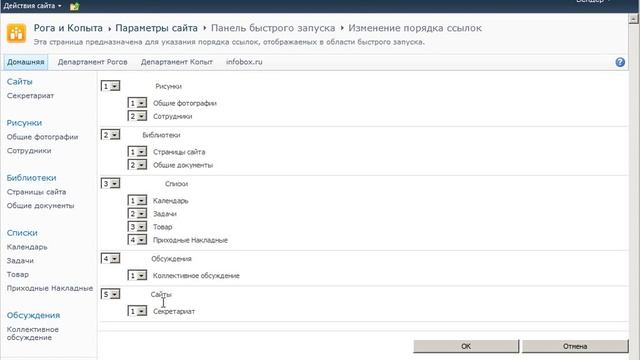Click the Параметры сайта breadcrumb

[156, 28]
